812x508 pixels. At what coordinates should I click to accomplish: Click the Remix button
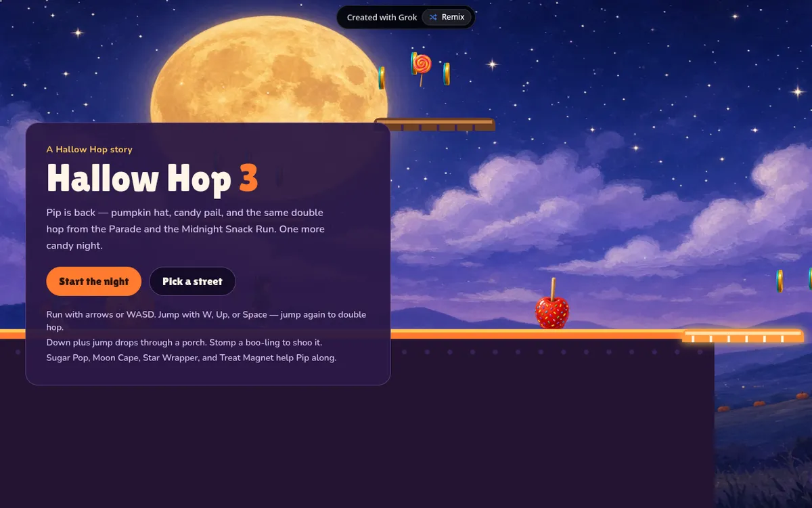pyautogui.click(x=447, y=17)
